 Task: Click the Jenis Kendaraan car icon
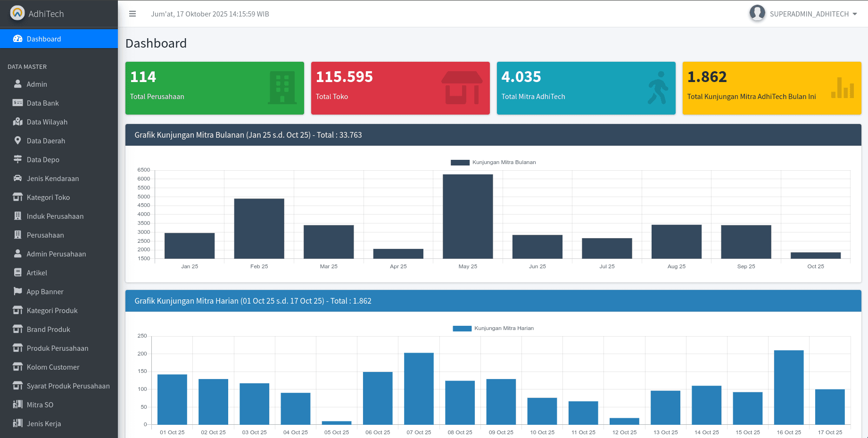click(x=18, y=178)
